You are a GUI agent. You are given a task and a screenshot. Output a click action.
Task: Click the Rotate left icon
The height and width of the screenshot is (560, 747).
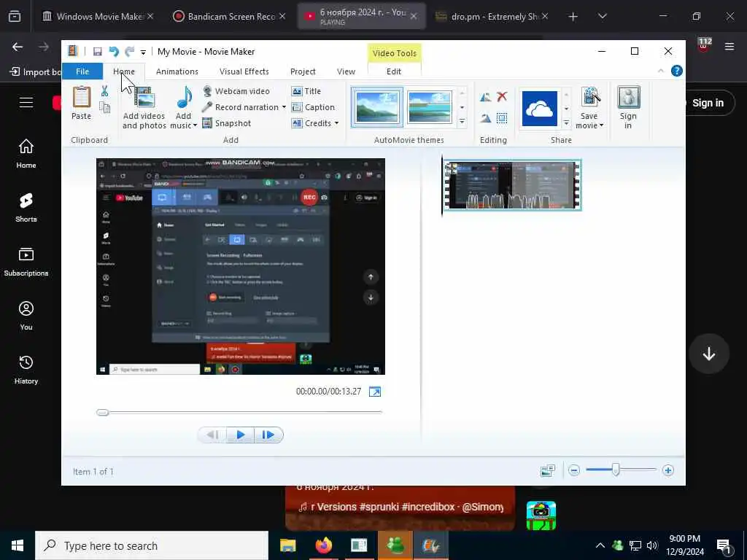coord(485,97)
